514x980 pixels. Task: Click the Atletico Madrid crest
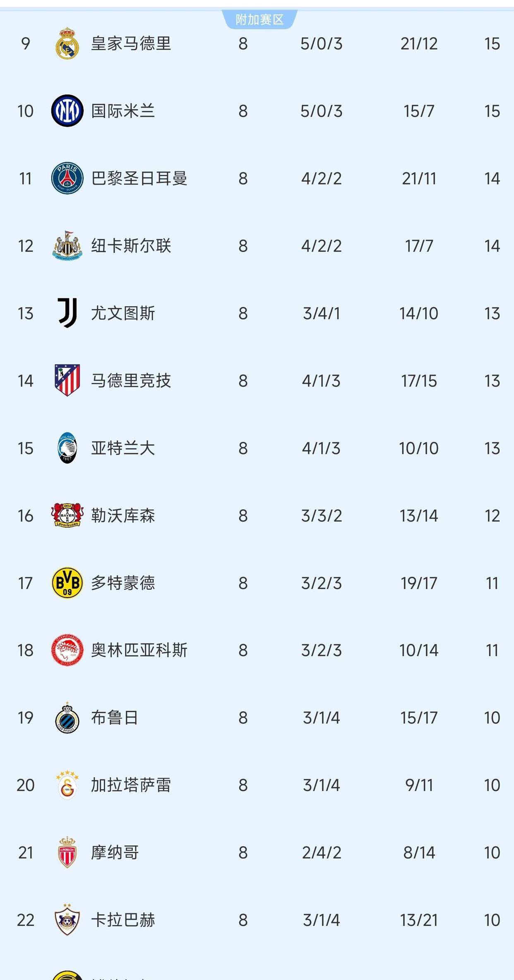pos(67,381)
